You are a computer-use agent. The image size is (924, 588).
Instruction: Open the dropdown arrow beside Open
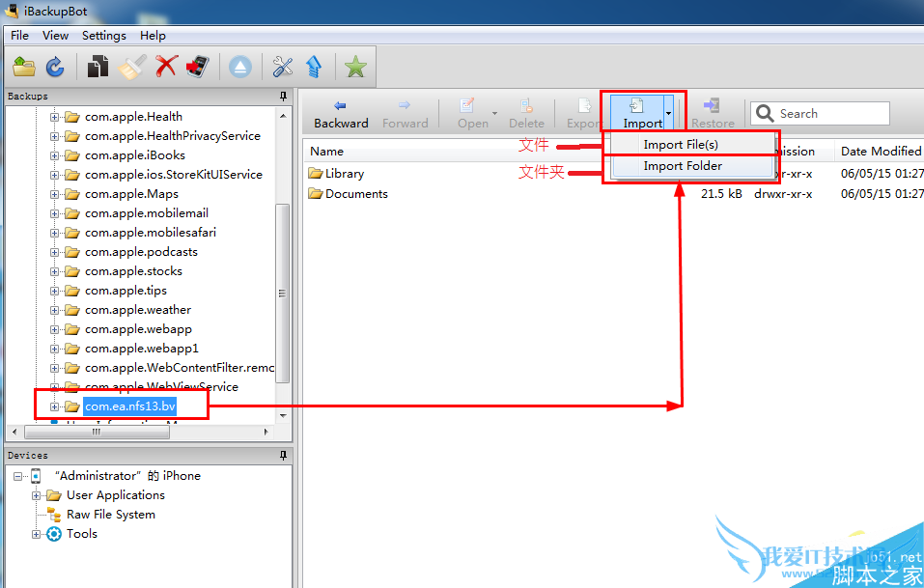coord(495,114)
